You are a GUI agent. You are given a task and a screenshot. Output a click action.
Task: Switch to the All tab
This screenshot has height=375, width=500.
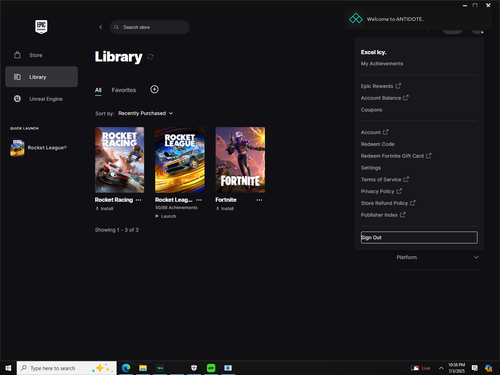pos(98,90)
